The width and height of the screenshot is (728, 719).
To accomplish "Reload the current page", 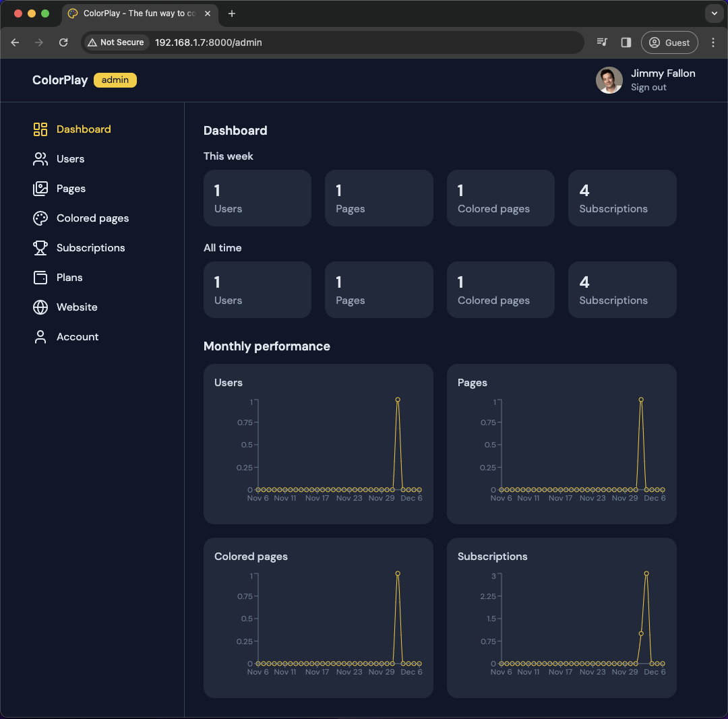I will pyautogui.click(x=63, y=42).
